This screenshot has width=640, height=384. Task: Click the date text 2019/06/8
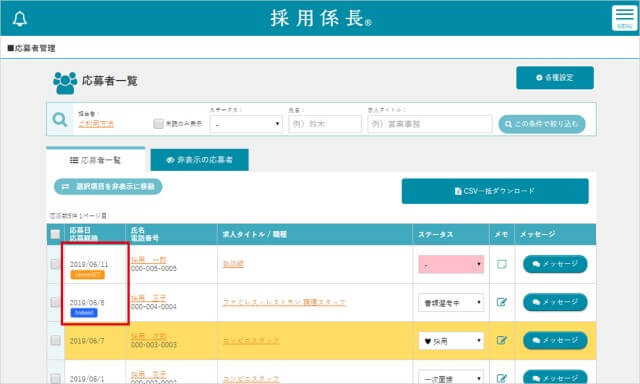tap(87, 302)
